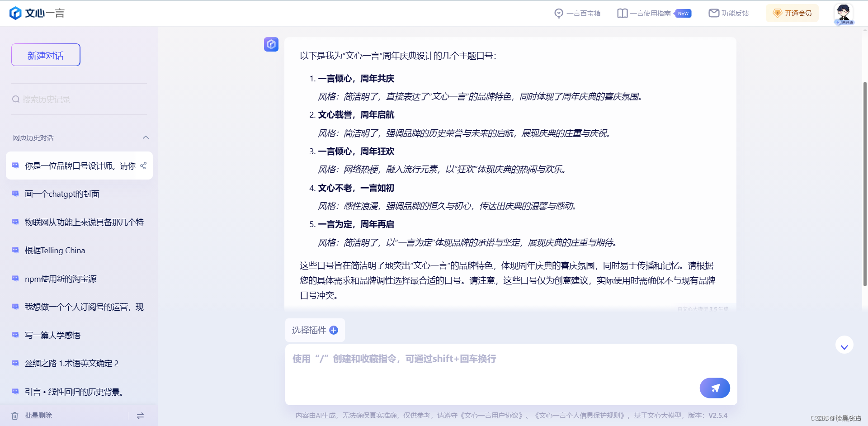
Task: Click slogan text 文心不老，一言如初
Action: tap(356, 188)
